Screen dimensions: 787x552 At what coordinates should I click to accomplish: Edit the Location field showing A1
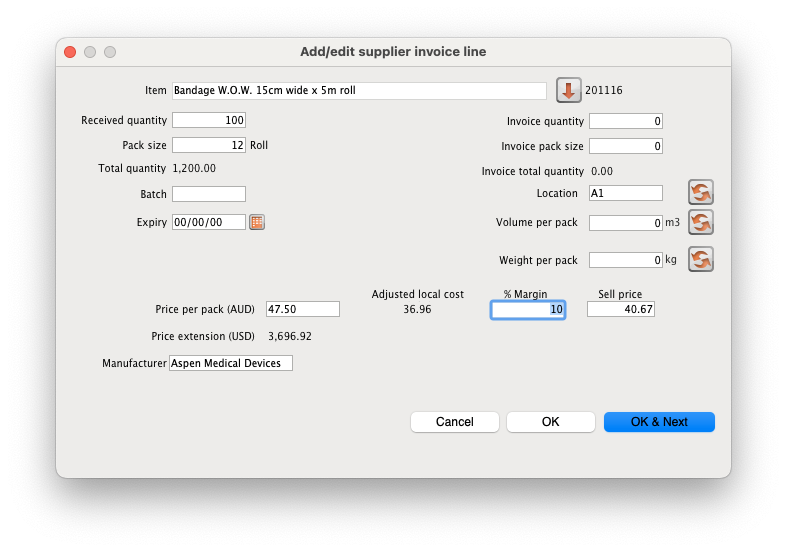(626, 193)
